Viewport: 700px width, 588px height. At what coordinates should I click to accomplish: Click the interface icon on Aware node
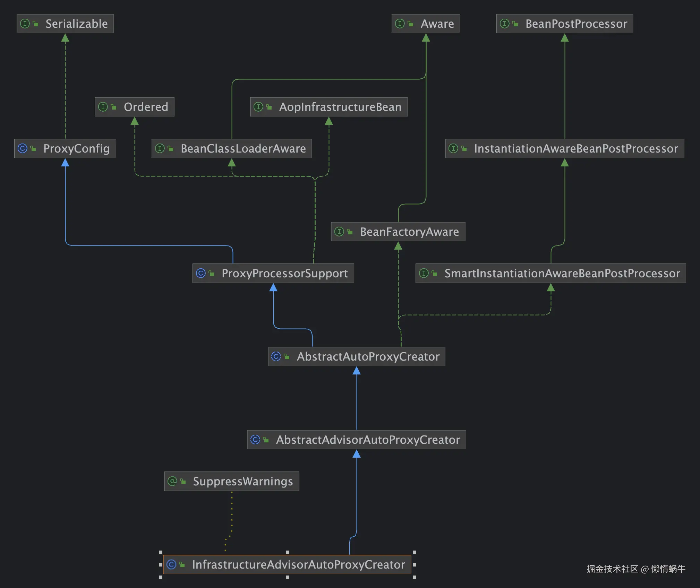tap(401, 24)
